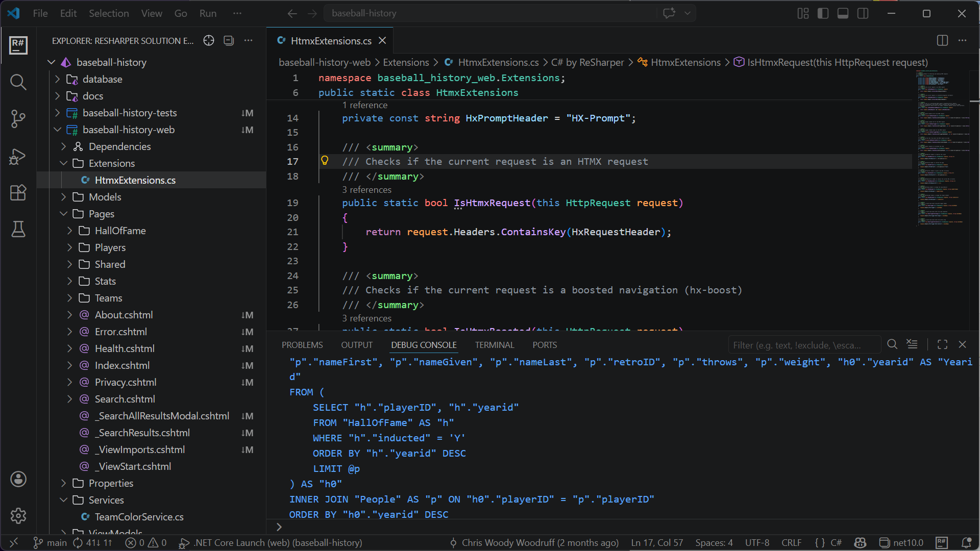This screenshot has height=551, width=980.
Task: Click the CRLF line ending indicator
Action: [x=791, y=543]
